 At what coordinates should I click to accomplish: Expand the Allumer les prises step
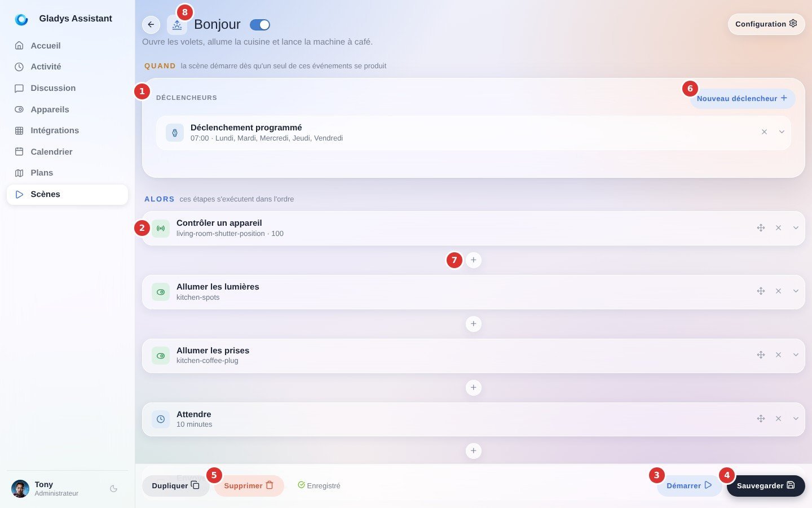(796, 355)
